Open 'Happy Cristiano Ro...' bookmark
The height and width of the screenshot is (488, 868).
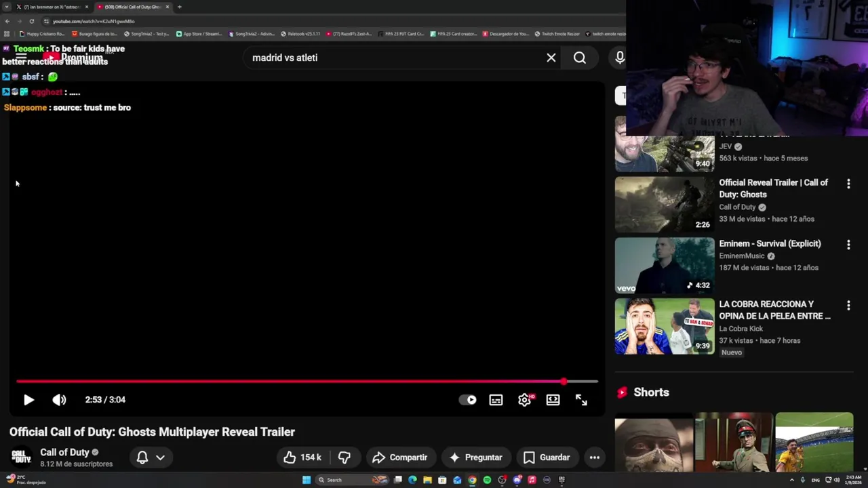[42, 33]
